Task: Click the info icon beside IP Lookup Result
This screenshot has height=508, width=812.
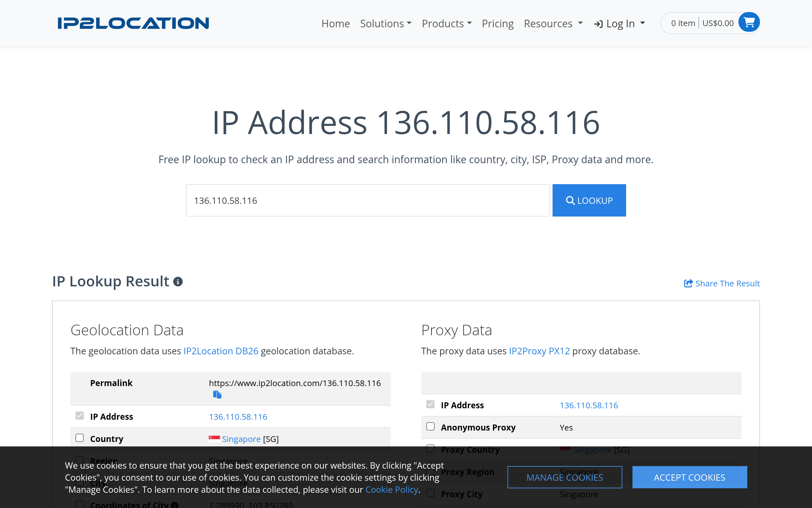Action: [178, 282]
